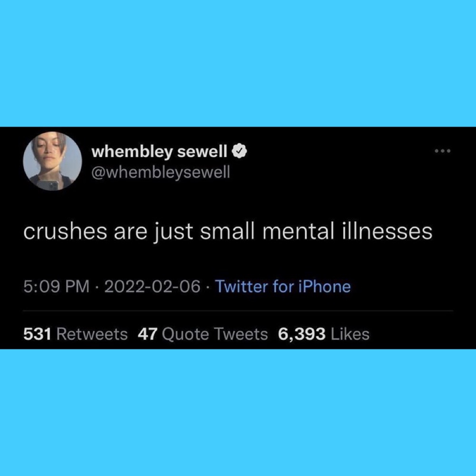Click the whembley sewell display name
This screenshot has width=476, height=476.
[x=159, y=151]
